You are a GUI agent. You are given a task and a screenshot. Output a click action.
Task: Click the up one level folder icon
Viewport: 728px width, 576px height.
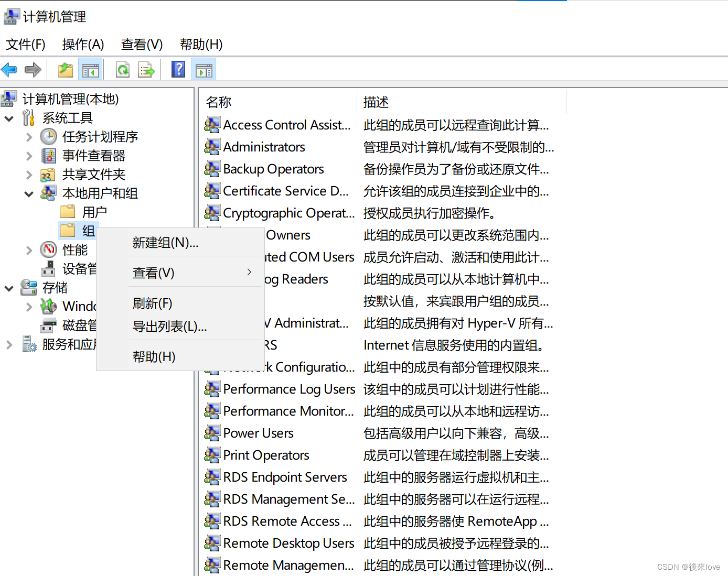tap(65, 69)
